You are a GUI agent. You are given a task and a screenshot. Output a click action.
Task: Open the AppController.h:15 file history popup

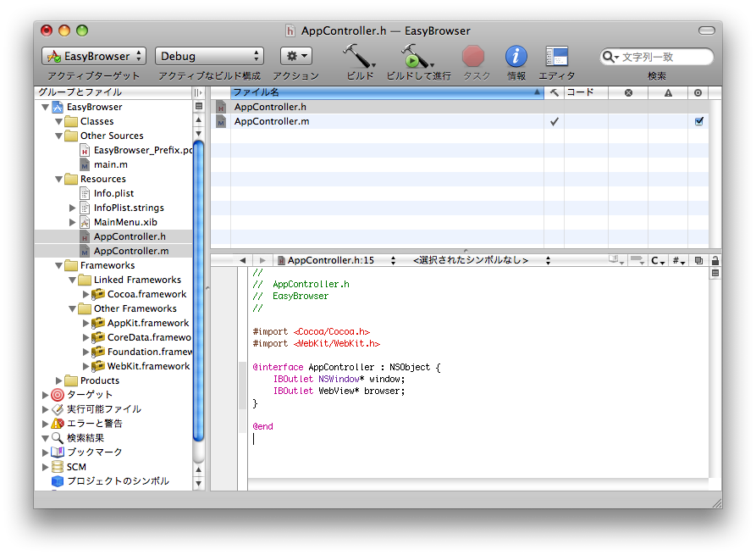point(337,261)
